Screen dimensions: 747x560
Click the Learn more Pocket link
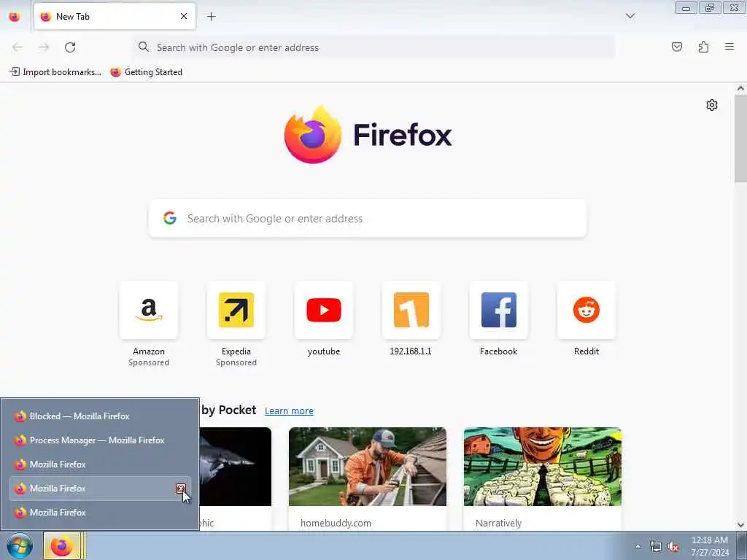(289, 411)
